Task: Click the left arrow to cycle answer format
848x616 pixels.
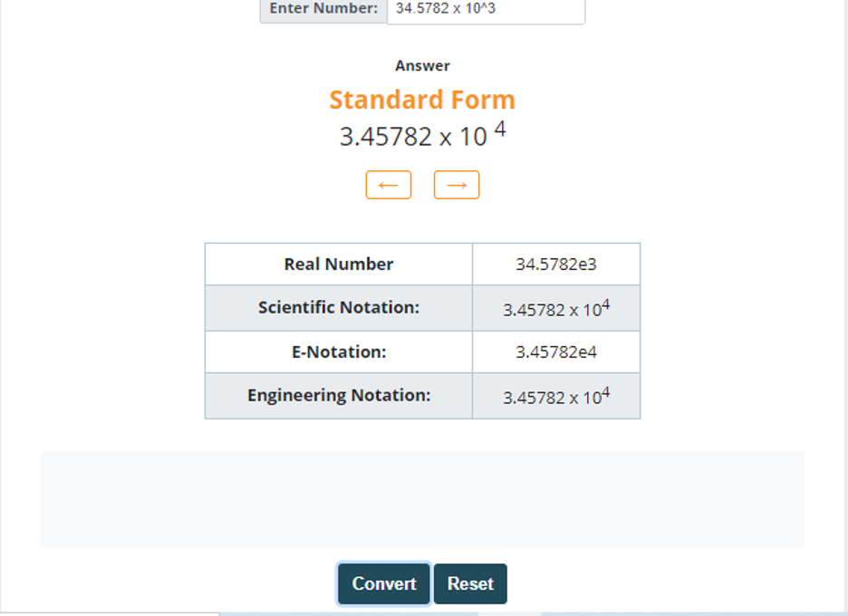Action: point(388,184)
